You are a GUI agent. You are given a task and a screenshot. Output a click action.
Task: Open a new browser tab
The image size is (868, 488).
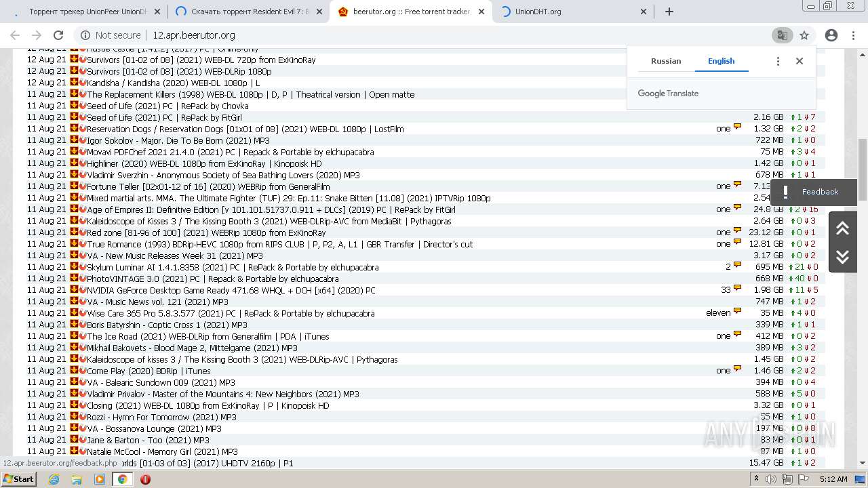pos(669,12)
